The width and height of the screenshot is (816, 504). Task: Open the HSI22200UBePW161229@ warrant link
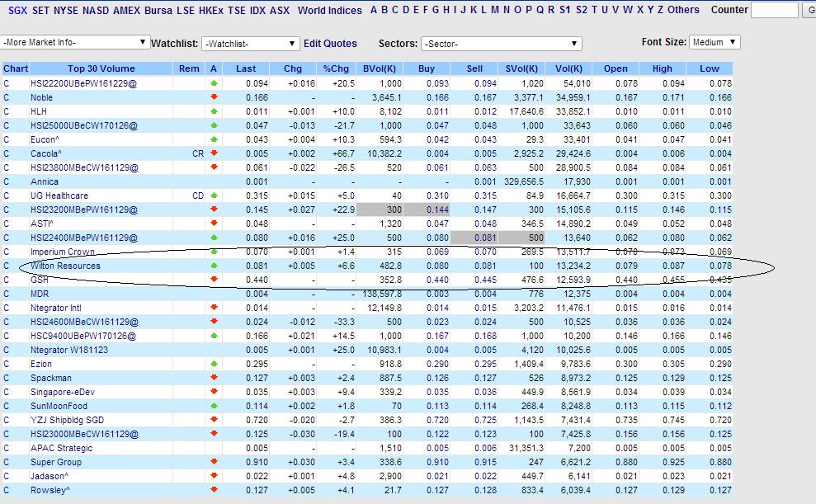83,84
